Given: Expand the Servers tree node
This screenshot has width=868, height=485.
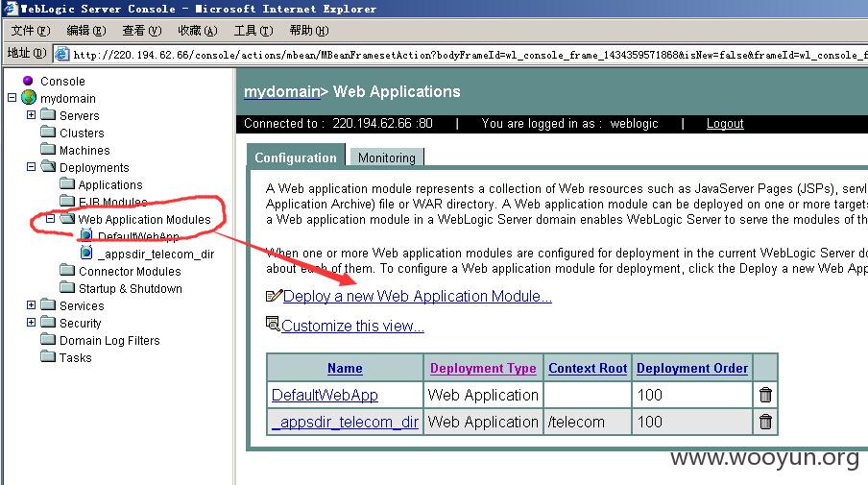Looking at the screenshot, I should pyautogui.click(x=31, y=115).
